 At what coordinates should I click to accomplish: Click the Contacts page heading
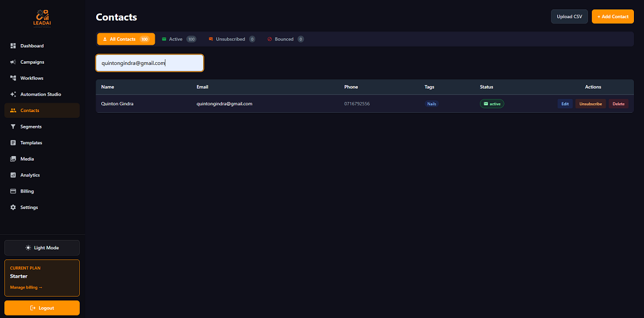116,17
